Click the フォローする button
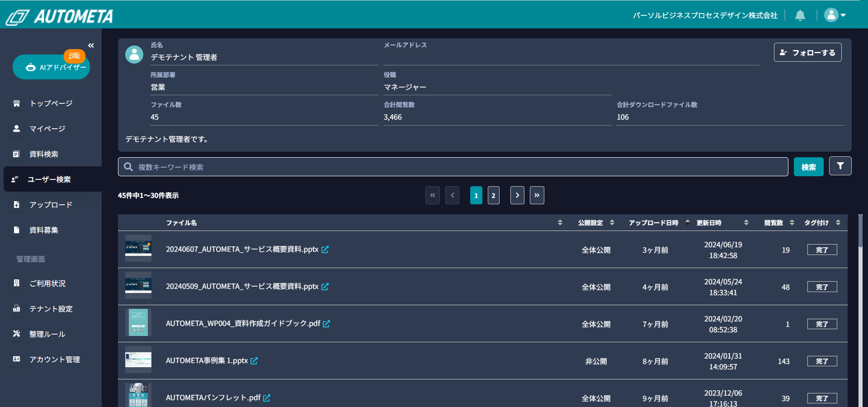868x407 pixels. click(x=807, y=52)
